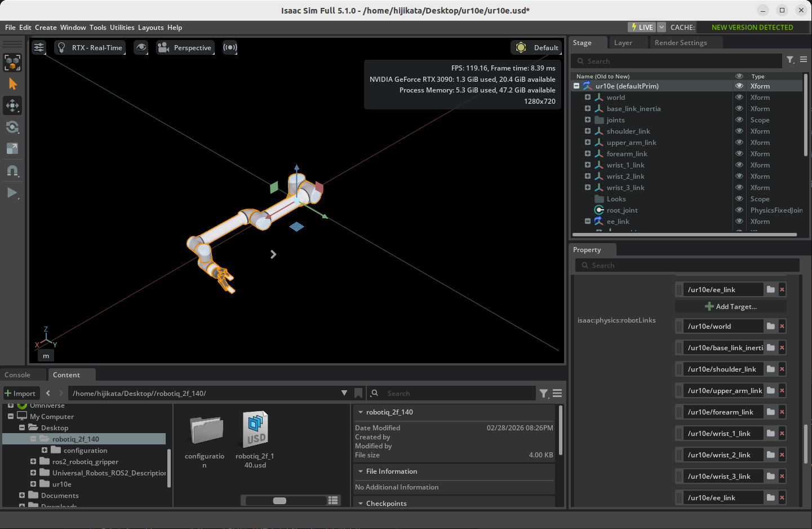Click the Add Target button

pyautogui.click(x=730, y=307)
